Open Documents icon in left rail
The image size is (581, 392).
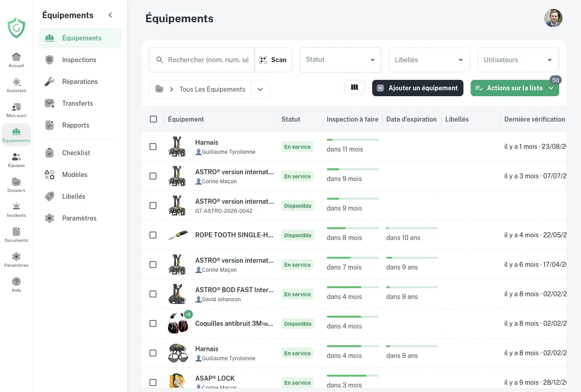click(x=16, y=231)
